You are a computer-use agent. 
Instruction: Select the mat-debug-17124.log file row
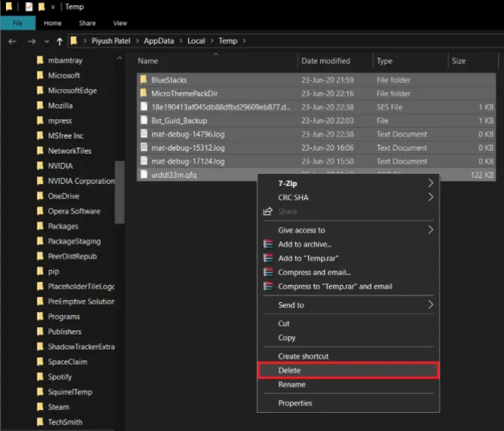316,161
